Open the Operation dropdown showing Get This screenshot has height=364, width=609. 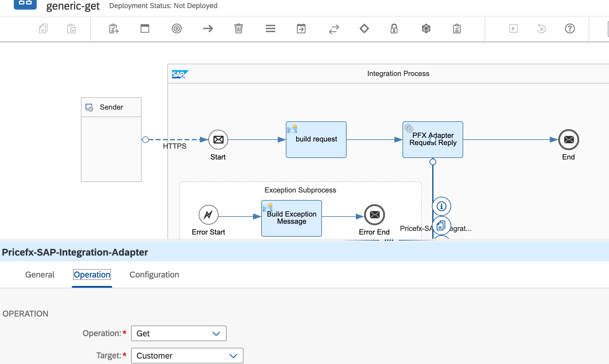(x=179, y=333)
